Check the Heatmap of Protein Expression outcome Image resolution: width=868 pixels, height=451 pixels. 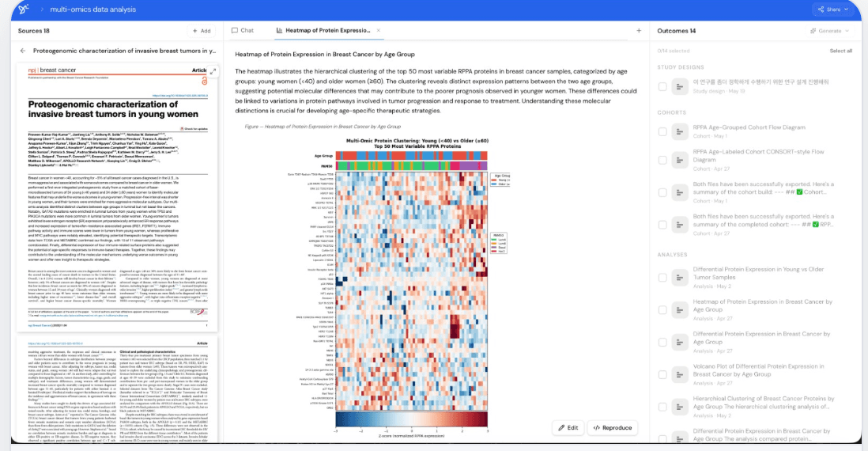click(x=662, y=309)
